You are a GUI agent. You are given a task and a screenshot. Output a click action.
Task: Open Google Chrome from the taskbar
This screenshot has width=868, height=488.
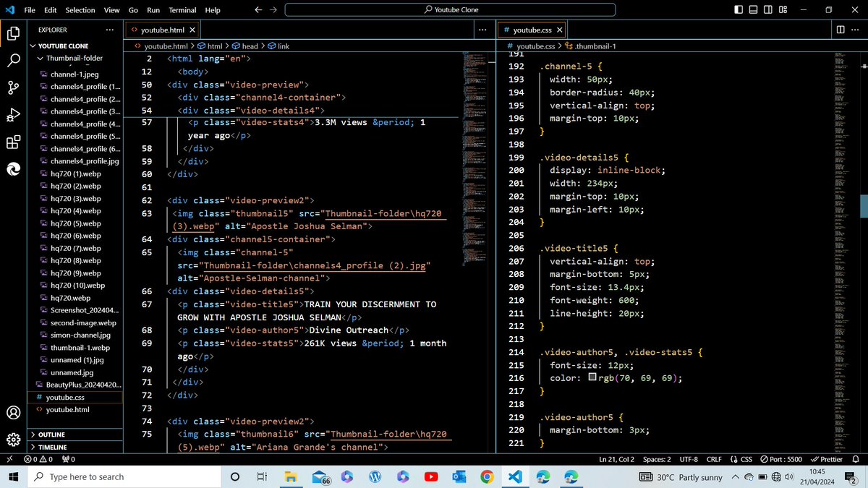488,477
